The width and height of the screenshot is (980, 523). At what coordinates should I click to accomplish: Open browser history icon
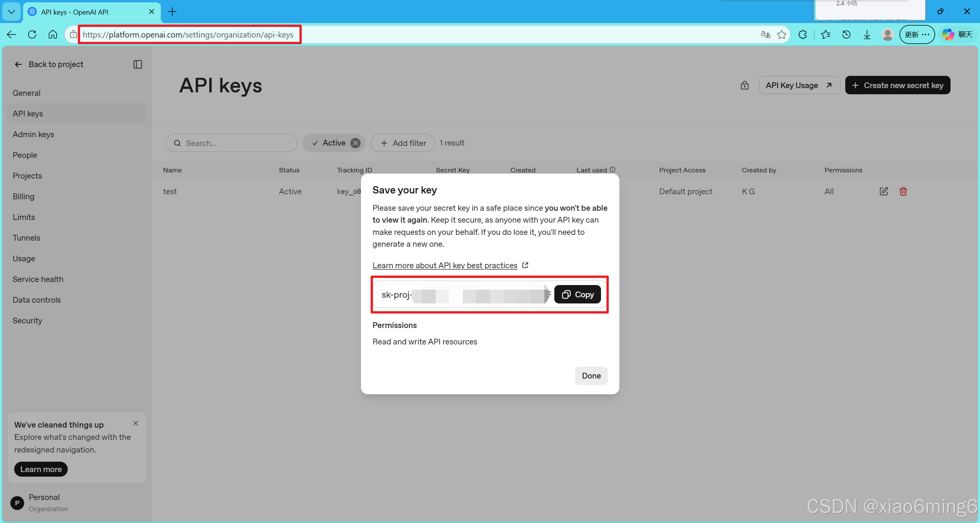tap(846, 34)
